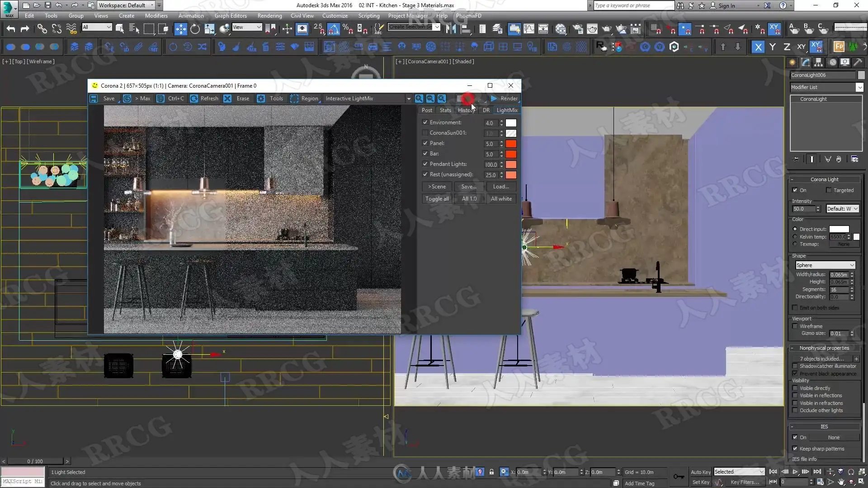Click the Play Animation button
This screenshot has height=488, width=868.
[795, 472]
